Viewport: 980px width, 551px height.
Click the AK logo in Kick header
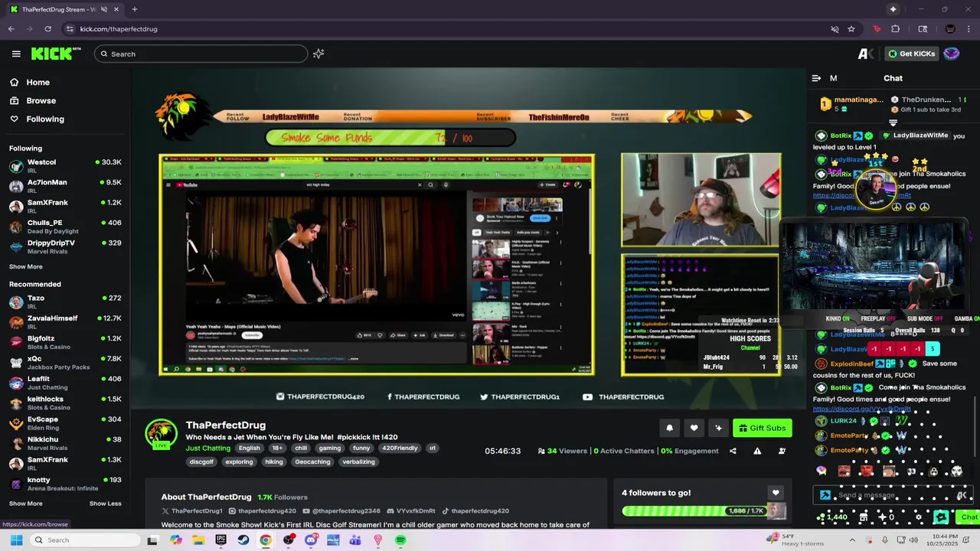tap(866, 54)
